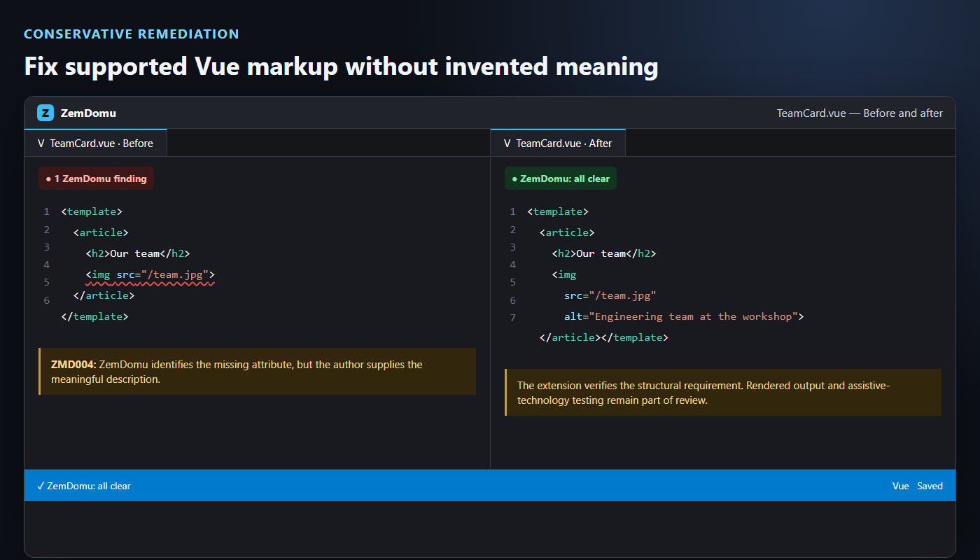Viewport: 980px width, 560px height.
Task: Click the ZMD004 finding message
Action: pos(258,372)
